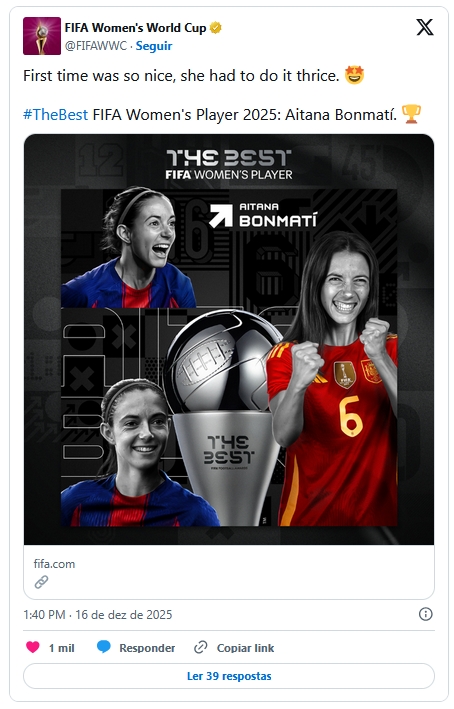The height and width of the screenshot is (709, 454).
Task: Open the FIFA Women's World Cup account name
Action: pos(135,28)
